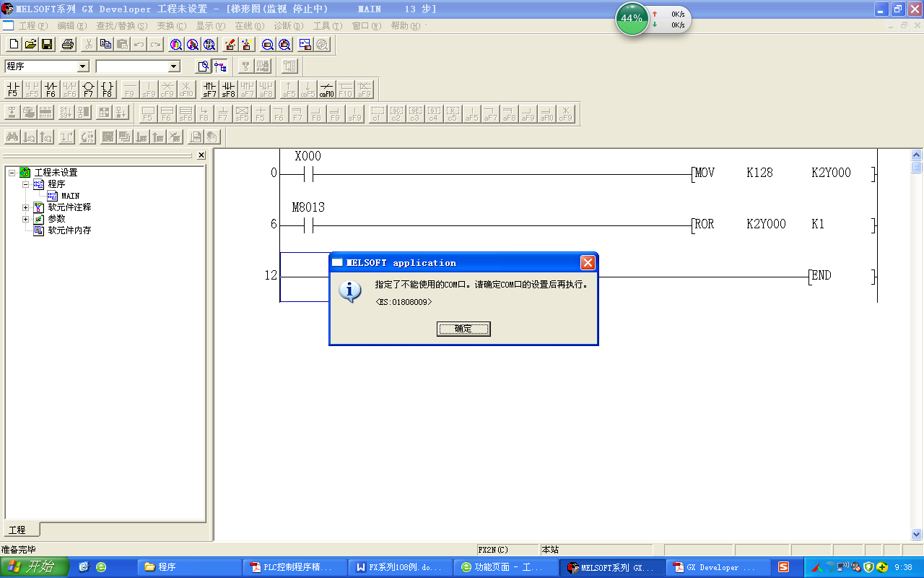Toggle the project data list tree icon
This screenshot has width=924, height=578.
[x=220, y=66]
